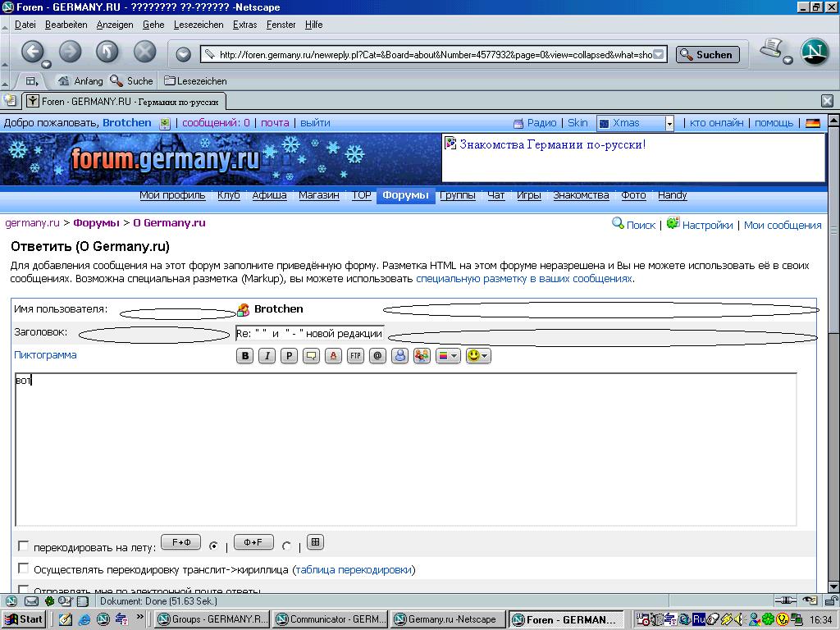Open the Bearbeiten menu

(x=66, y=25)
